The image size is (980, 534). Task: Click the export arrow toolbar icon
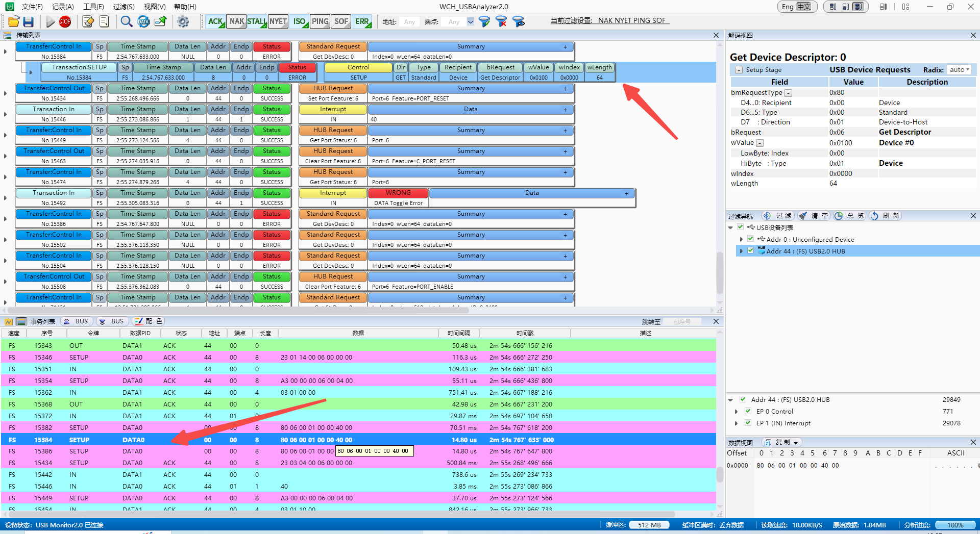(x=160, y=21)
